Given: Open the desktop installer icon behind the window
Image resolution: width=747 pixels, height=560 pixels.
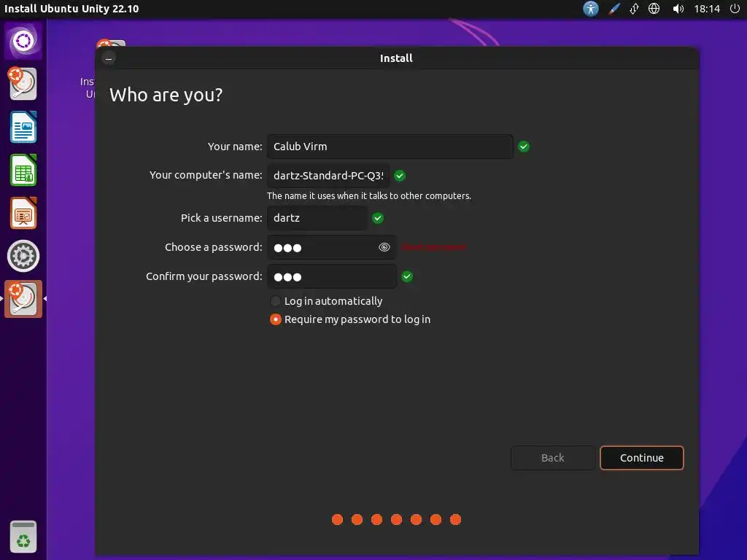Looking at the screenshot, I should pos(111,43).
